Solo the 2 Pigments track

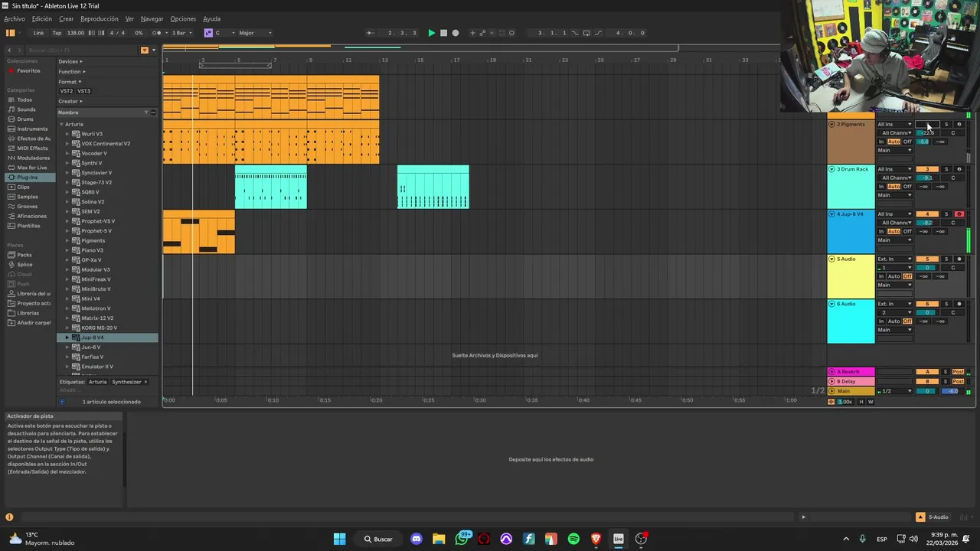[x=946, y=124]
